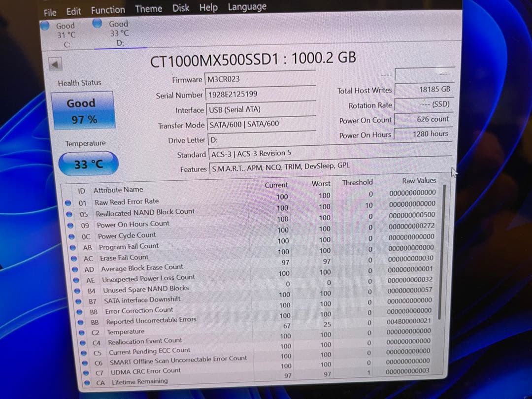Open the Help menu
The width and height of the screenshot is (532, 399).
[208, 7]
